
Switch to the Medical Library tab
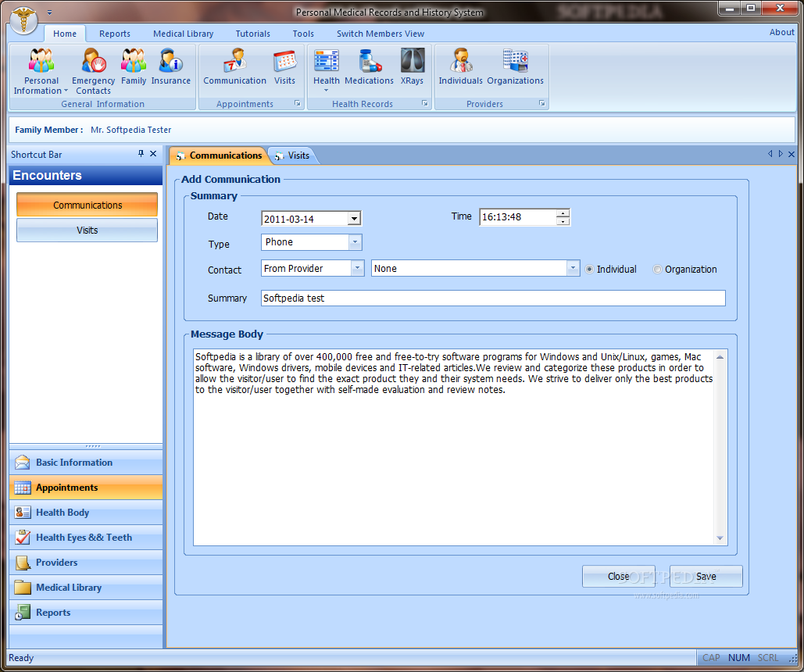tap(183, 34)
